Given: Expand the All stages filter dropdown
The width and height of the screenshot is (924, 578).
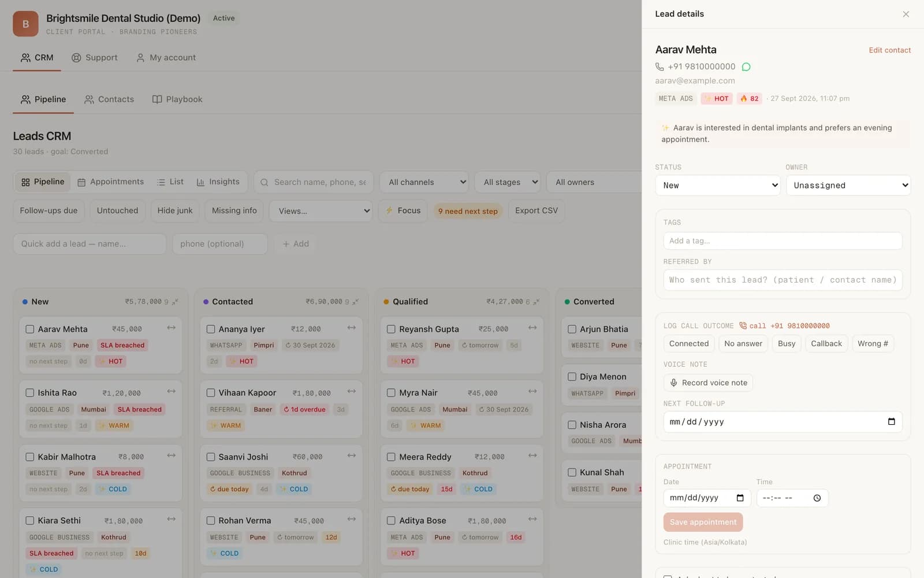Looking at the screenshot, I should [507, 182].
